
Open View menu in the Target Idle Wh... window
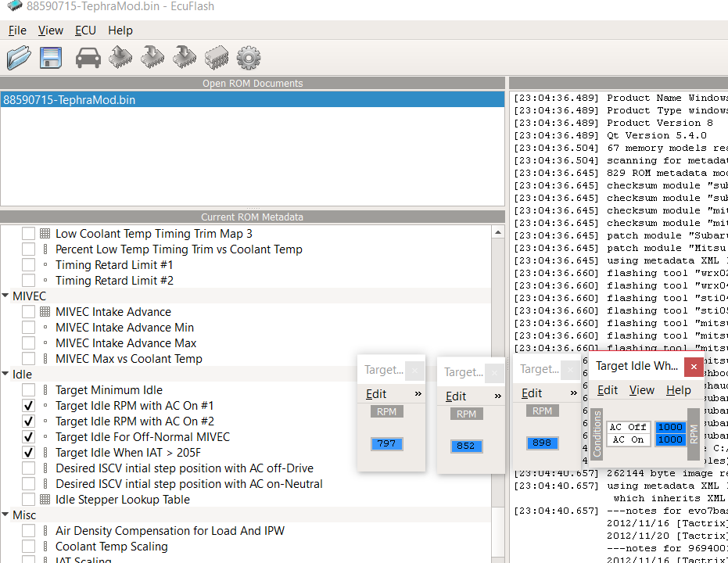642,390
